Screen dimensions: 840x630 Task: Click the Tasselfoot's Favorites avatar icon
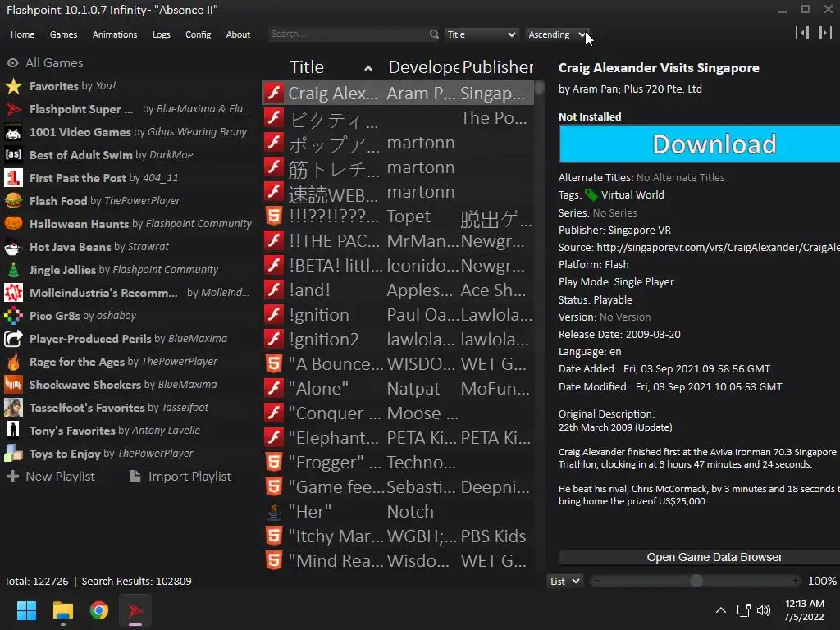[x=13, y=408]
